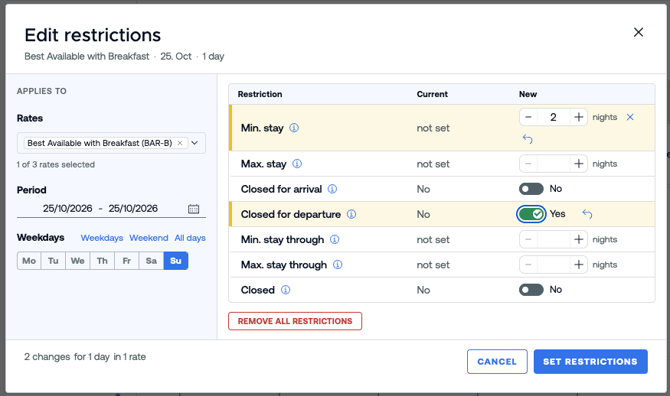Show info for Closed for arrival
Screen dimensions: 670x396
click(x=332, y=189)
